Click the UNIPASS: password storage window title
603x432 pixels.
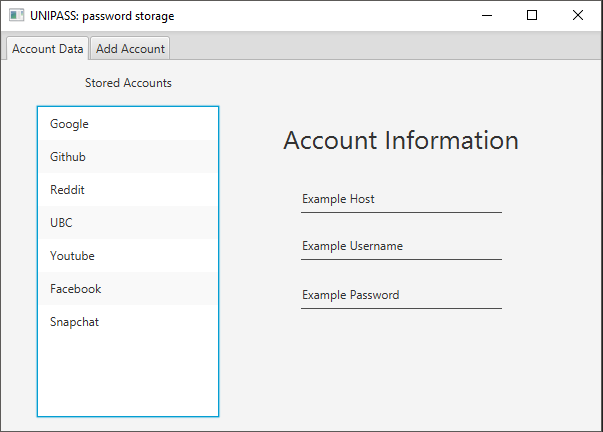pos(102,15)
